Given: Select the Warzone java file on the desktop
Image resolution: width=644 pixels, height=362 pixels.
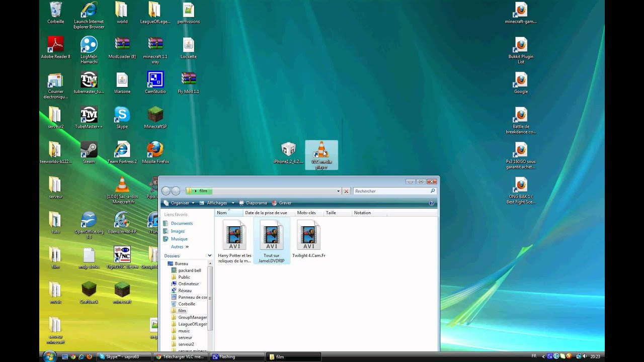Looking at the screenshot, I should coord(122,83).
